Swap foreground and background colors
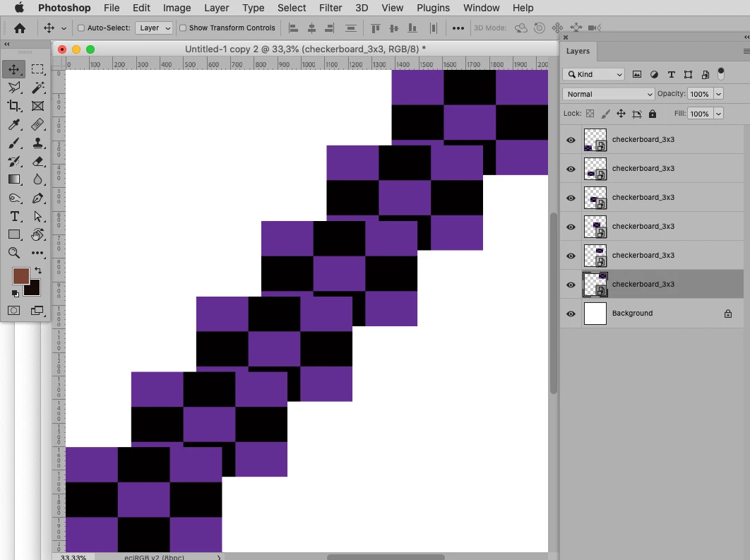The width and height of the screenshot is (750, 560). point(38,270)
